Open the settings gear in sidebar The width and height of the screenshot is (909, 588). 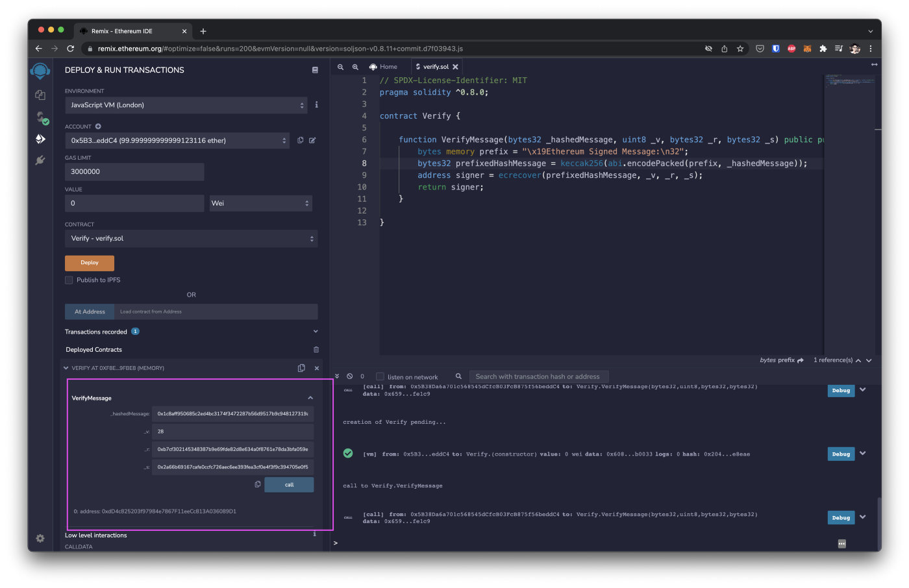pos(40,539)
